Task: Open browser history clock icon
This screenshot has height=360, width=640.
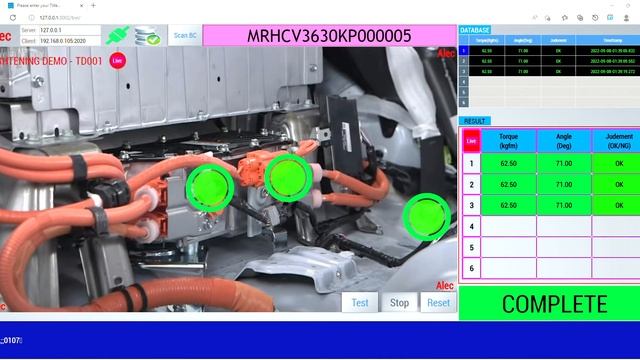Action: [x=595, y=18]
